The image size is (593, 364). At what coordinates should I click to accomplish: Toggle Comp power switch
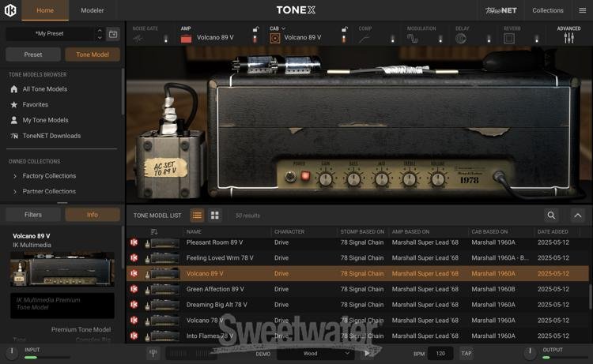point(392,39)
